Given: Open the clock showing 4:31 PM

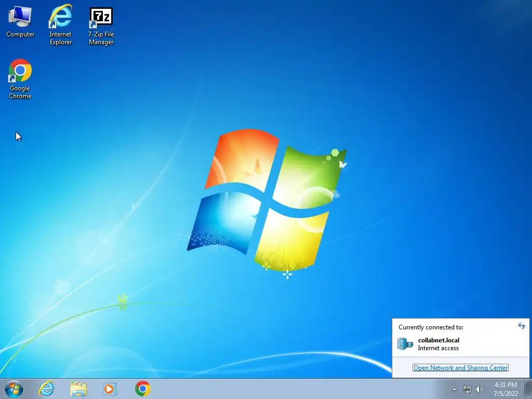Looking at the screenshot, I should 506,389.
